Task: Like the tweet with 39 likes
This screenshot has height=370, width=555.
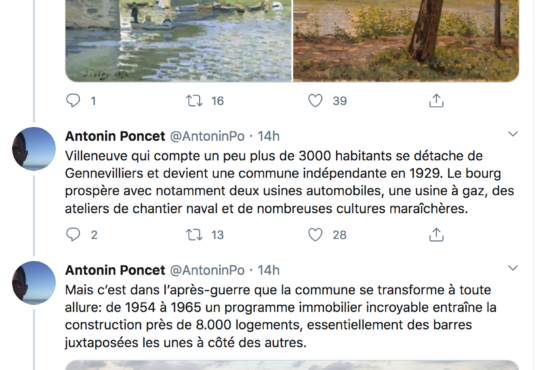Action: [315, 101]
